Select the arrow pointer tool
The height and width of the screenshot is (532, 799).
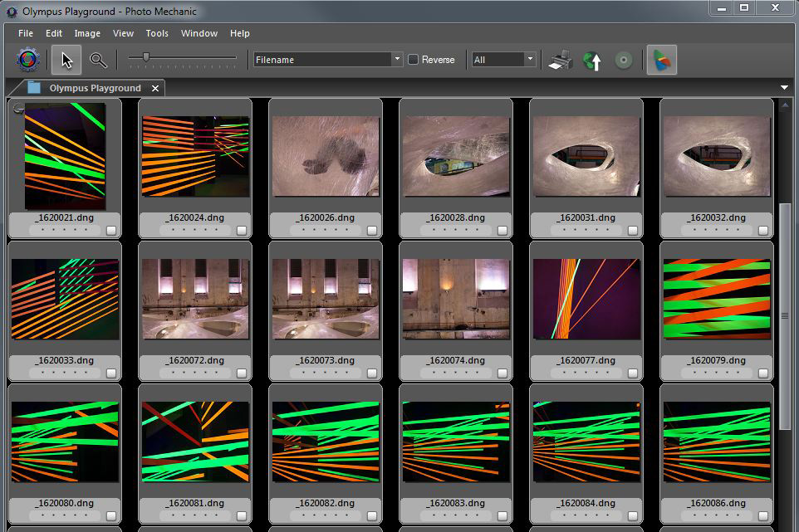(x=66, y=60)
